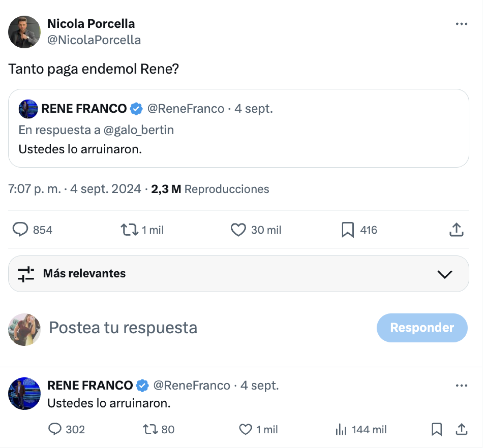Share Nicola Porcella's main post

456,230
